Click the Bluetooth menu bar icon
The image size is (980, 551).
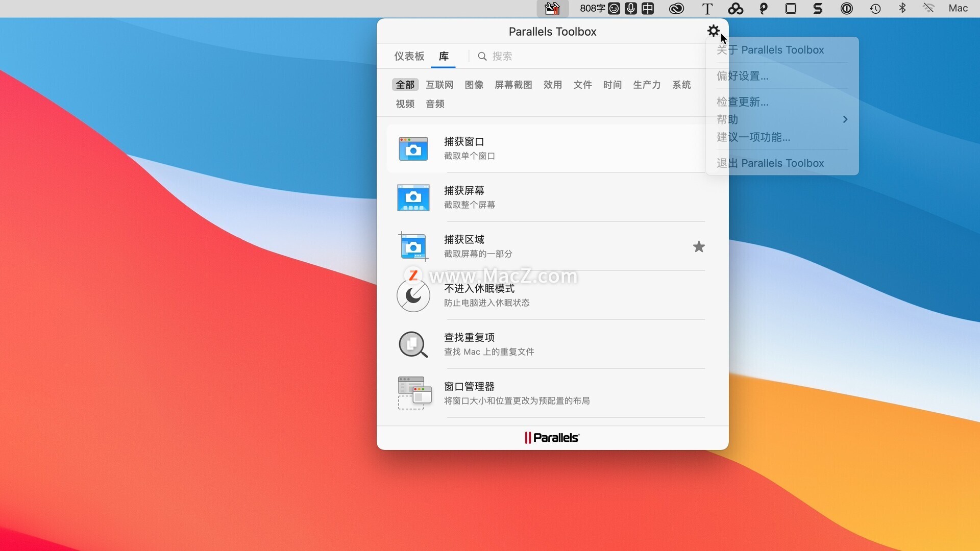tap(902, 8)
